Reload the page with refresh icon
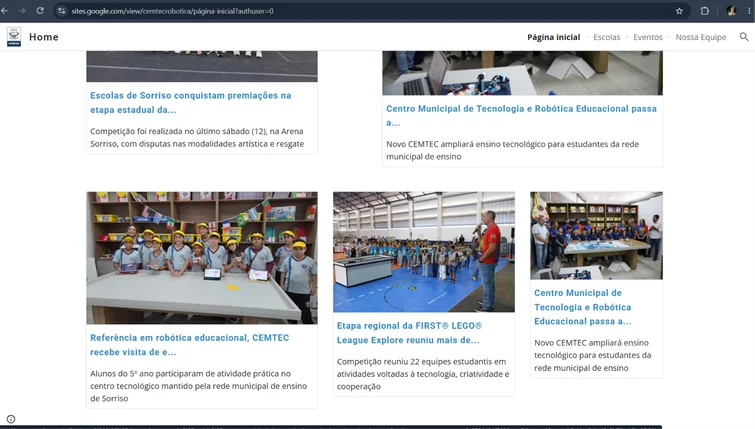This screenshot has height=429, width=755. 40,11
